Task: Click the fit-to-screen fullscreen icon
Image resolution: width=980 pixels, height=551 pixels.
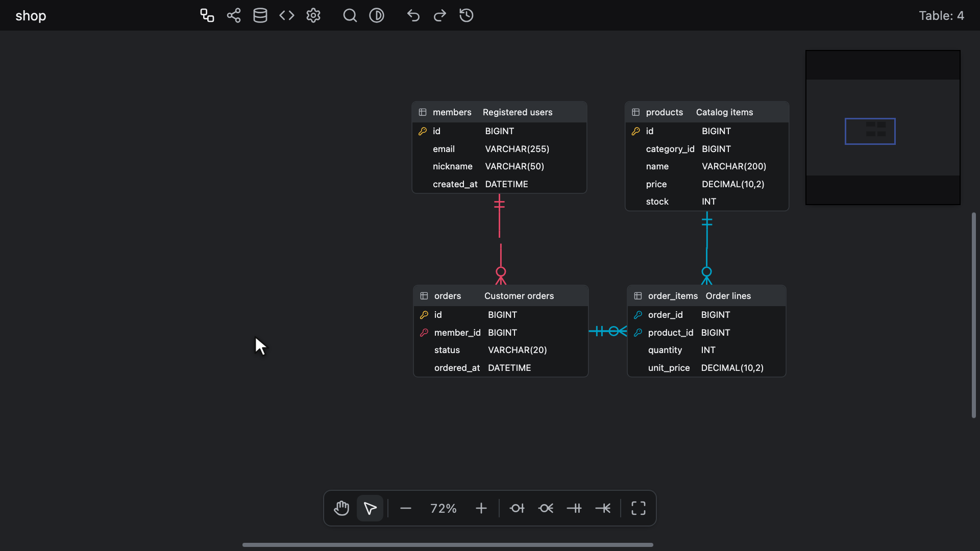Action: (639, 508)
